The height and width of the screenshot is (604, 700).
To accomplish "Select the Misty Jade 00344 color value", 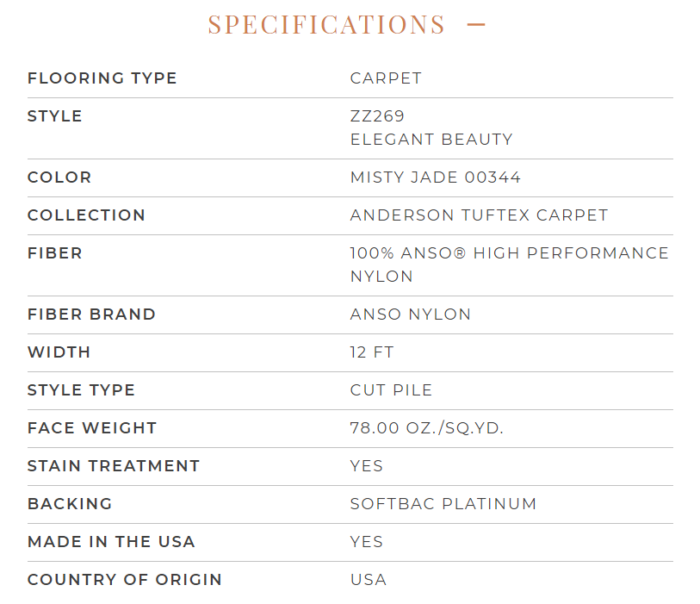I will (x=436, y=177).
